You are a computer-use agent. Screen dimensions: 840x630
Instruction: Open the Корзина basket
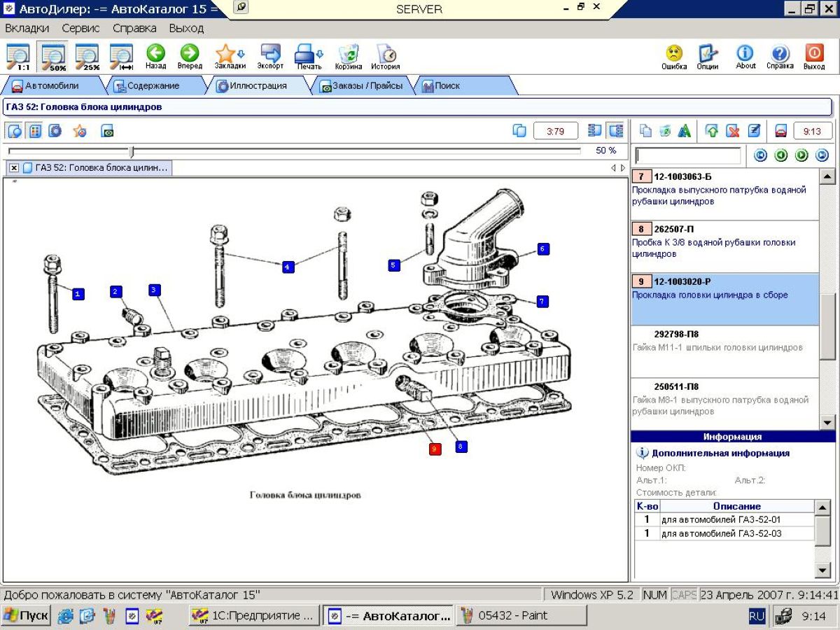point(348,57)
